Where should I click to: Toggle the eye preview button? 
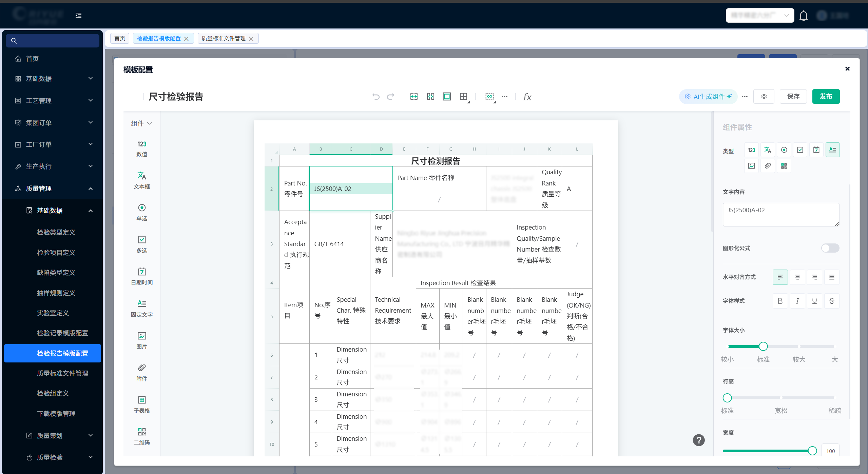point(764,97)
